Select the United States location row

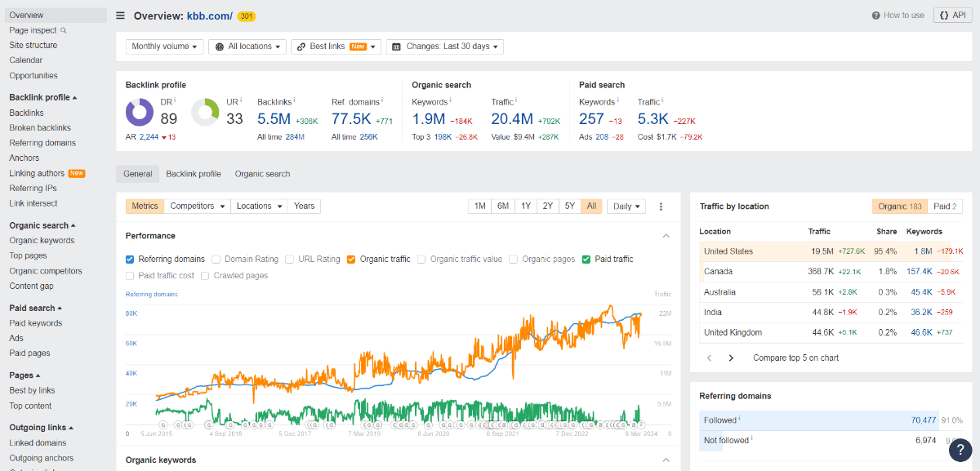[832, 251]
